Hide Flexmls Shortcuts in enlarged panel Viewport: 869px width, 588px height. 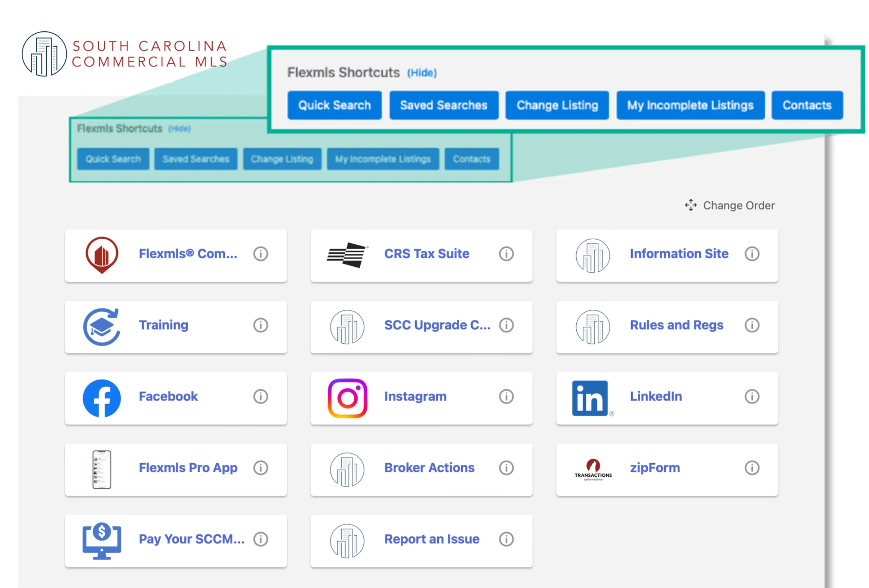pyautogui.click(x=422, y=73)
